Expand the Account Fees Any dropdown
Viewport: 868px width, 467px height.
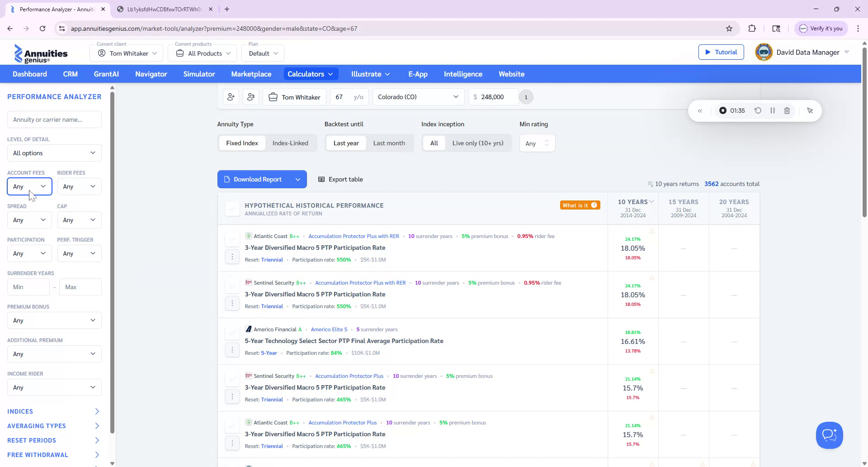click(x=29, y=186)
